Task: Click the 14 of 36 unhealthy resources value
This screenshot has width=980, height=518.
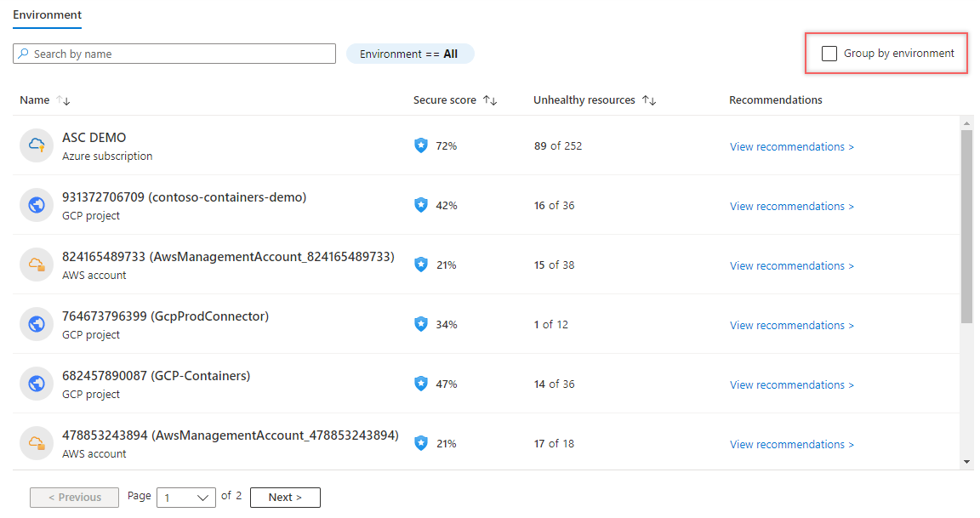Action: pos(555,384)
